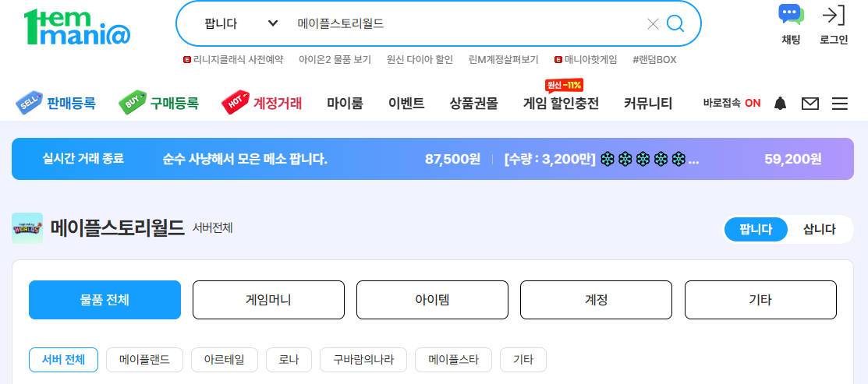Select the 물품 전체 category tab

pos(105,300)
